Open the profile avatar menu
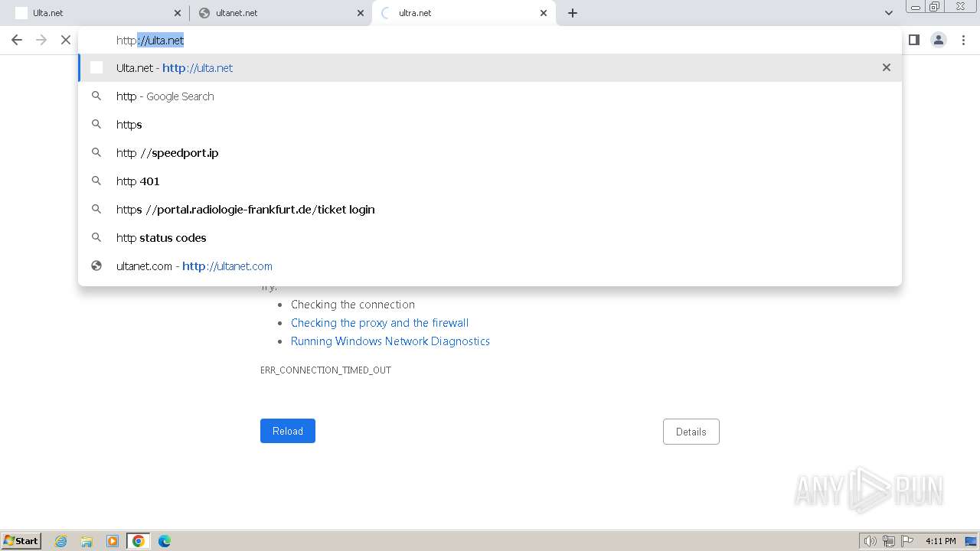 939,40
